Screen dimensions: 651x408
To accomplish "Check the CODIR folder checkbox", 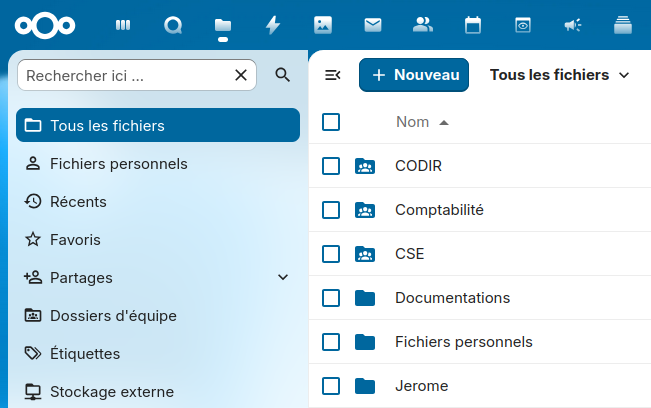I will click(331, 166).
